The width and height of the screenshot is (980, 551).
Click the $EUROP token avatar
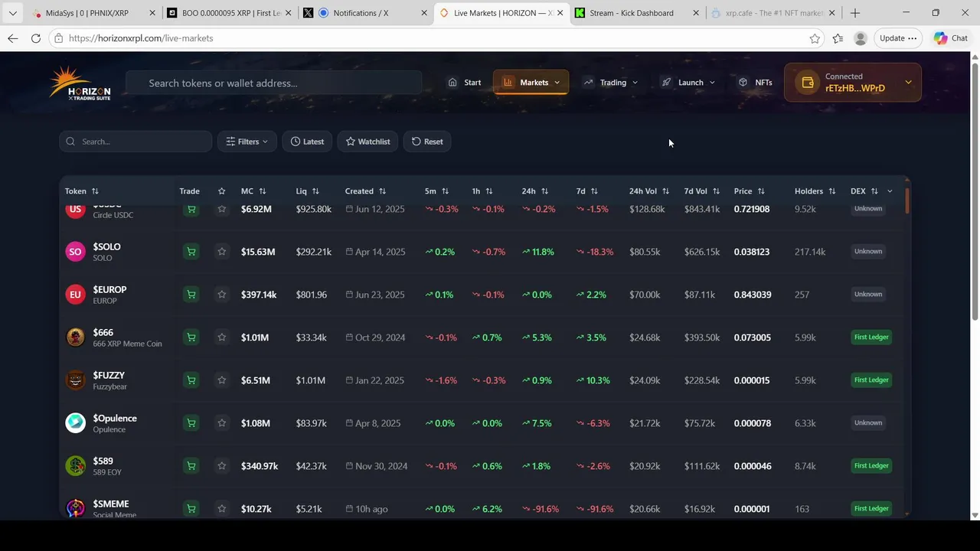75,295
